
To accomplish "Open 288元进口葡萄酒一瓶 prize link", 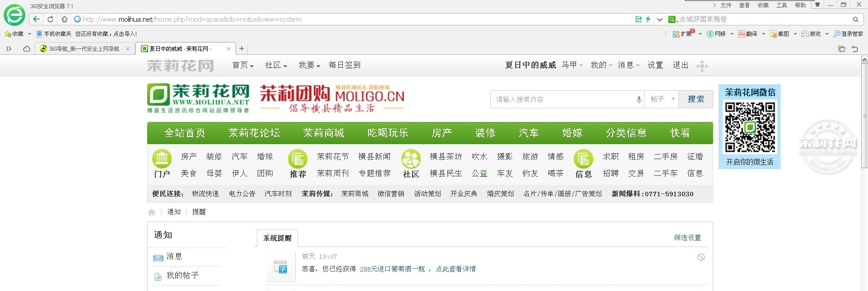I will [x=393, y=269].
